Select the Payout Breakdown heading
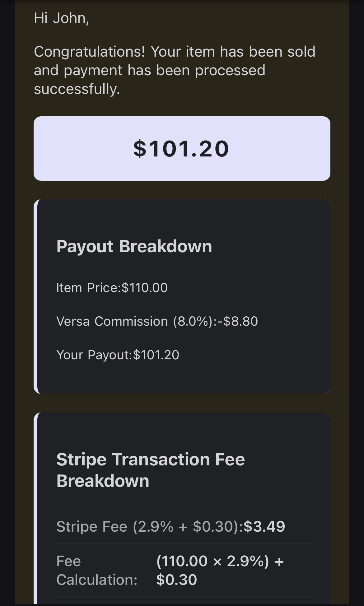Image resolution: width=364 pixels, height=606 pixels. (x=134, y=246)
